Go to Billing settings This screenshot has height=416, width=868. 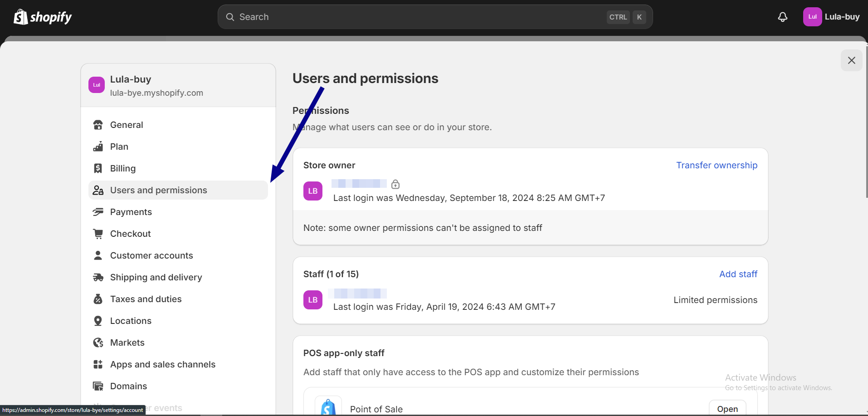click(178, 168)
